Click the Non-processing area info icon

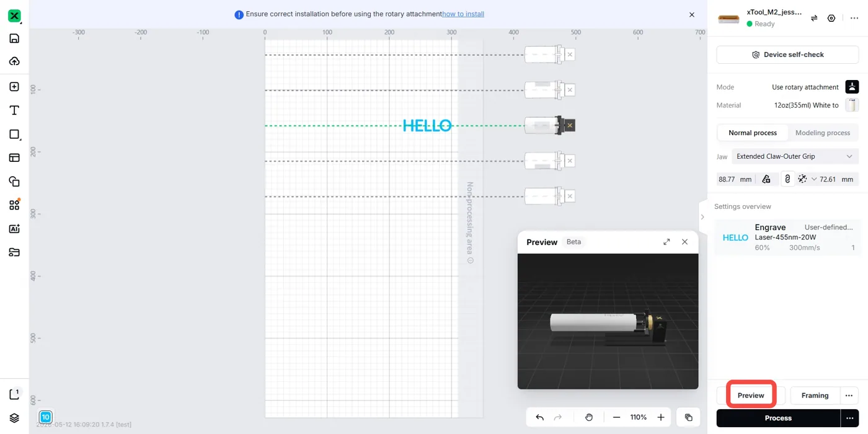click(470, 260)
